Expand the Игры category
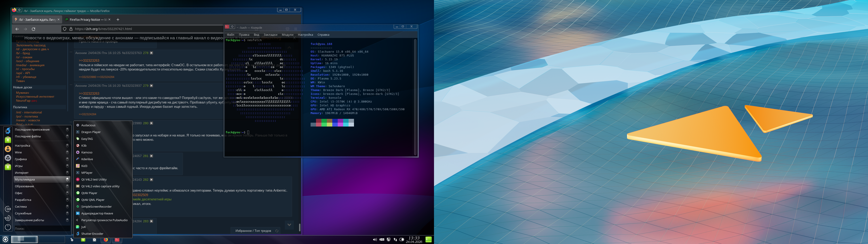Viewport: 868px width, 244px height. (x=42, y=166)
